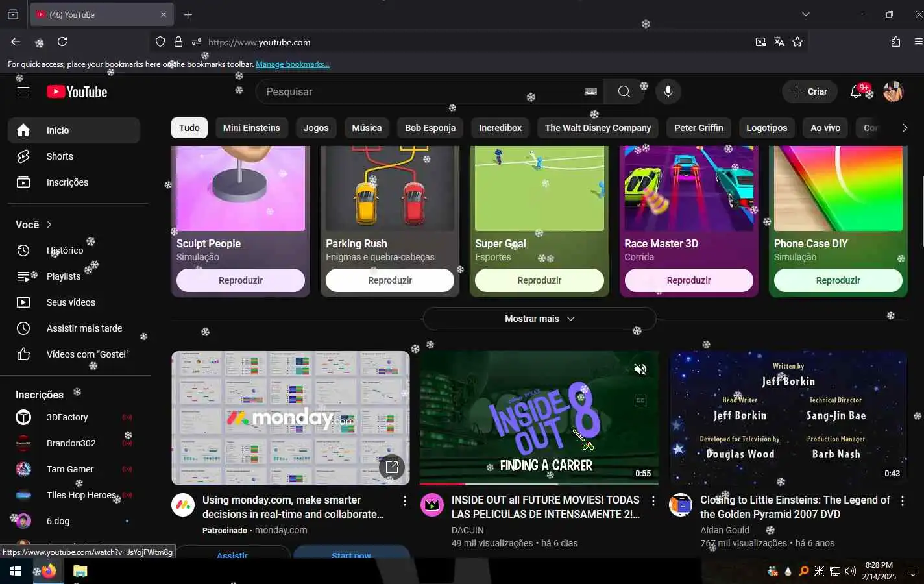
Task: Open options menu for Little Einsteins video
Action: click(902, 501)
